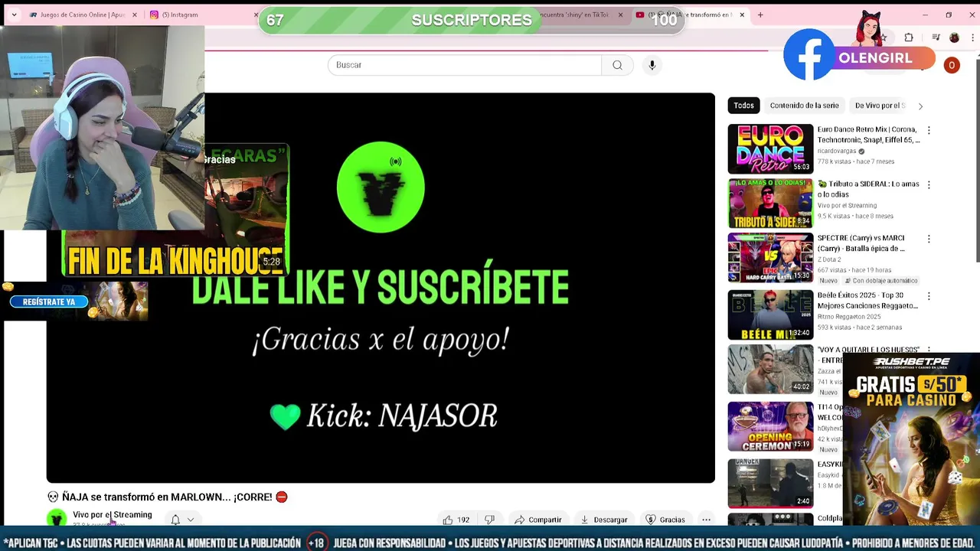The width and height of the screenshot is (980, 551).
Task: Open options menu for Euro Dance Retro Mix
Action: (929, 131)
